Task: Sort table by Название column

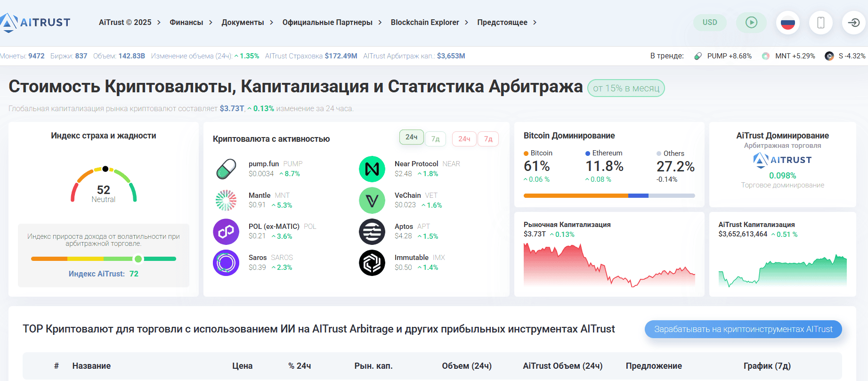Action: click(91, 366)
